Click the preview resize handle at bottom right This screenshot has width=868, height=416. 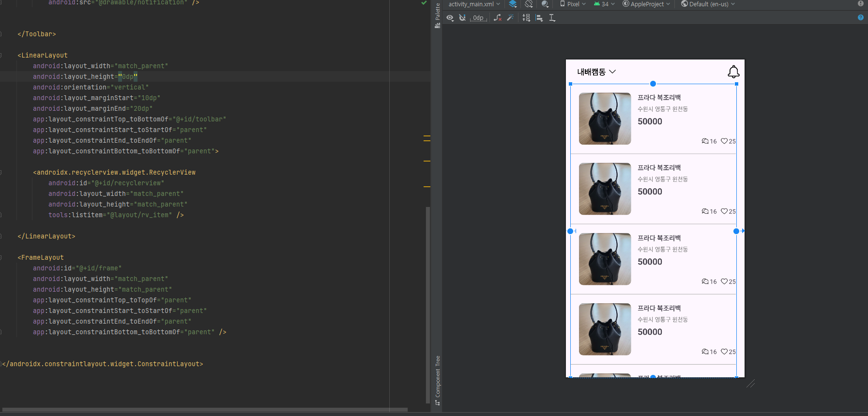[750, 384]
